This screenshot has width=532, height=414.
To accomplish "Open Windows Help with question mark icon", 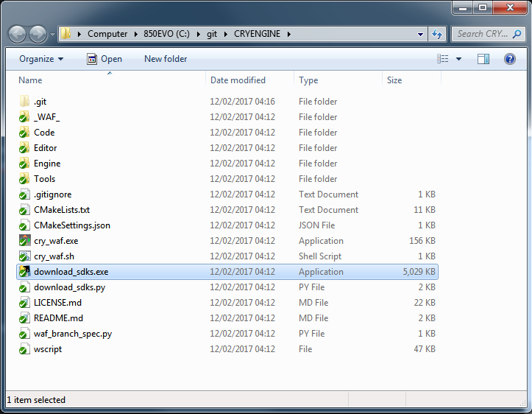I will [510, 59].
